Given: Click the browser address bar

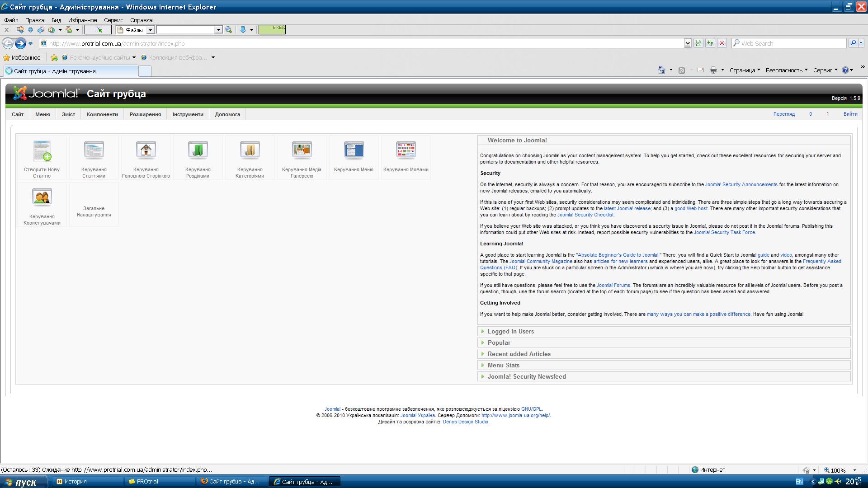Looking at the screenshot, I should pos(362,43).
